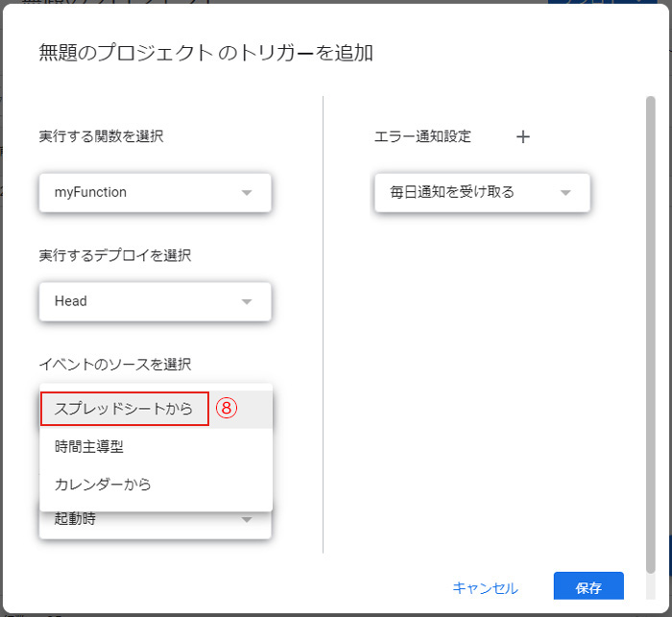Click the 実行する関数を選択 label
672x617 pixels.
pos(101,136)
